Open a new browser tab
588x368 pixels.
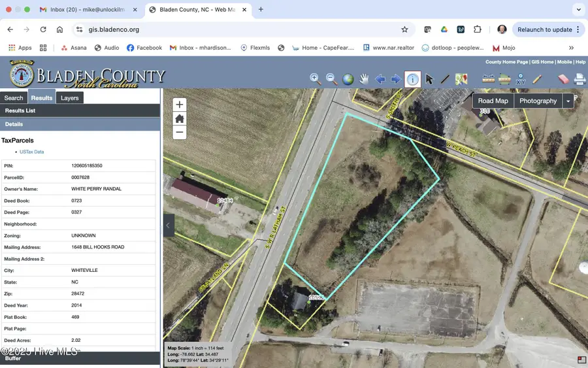click(261, 9)
